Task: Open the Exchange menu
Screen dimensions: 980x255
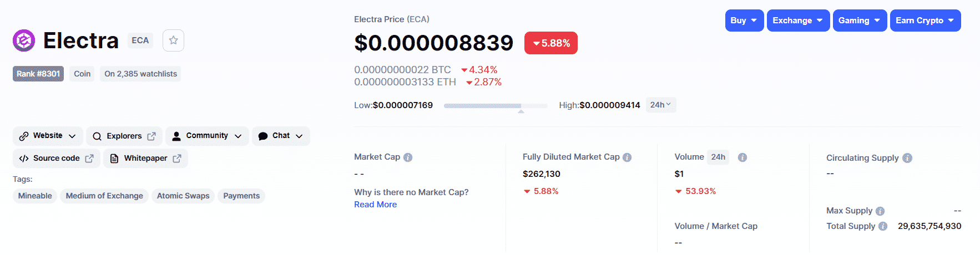Action: pos(799,21)
